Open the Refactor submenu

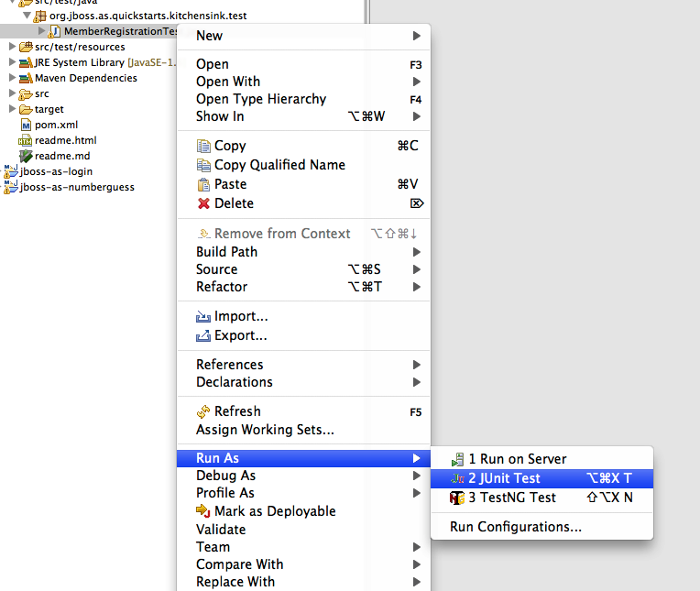click(x=303, y=287)
